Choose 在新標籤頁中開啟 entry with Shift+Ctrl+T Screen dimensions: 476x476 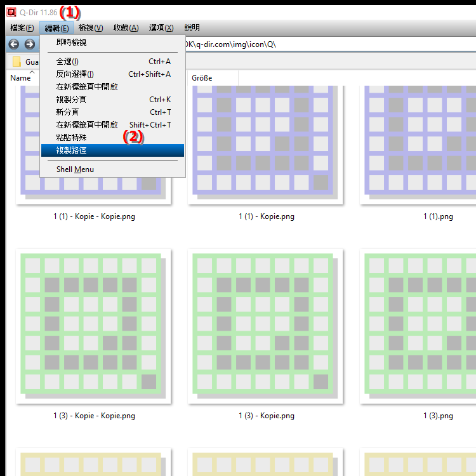112,125
